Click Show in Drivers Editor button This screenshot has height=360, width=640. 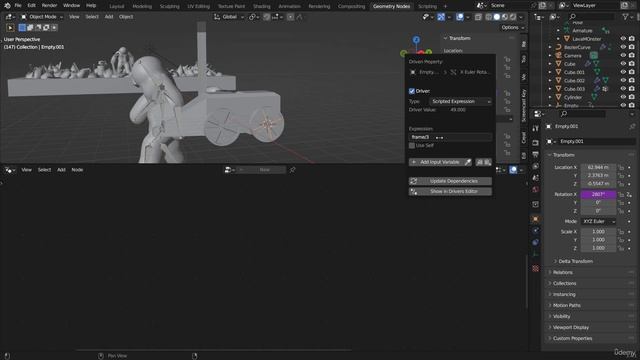pyautogui.click(x=450, y=191)
